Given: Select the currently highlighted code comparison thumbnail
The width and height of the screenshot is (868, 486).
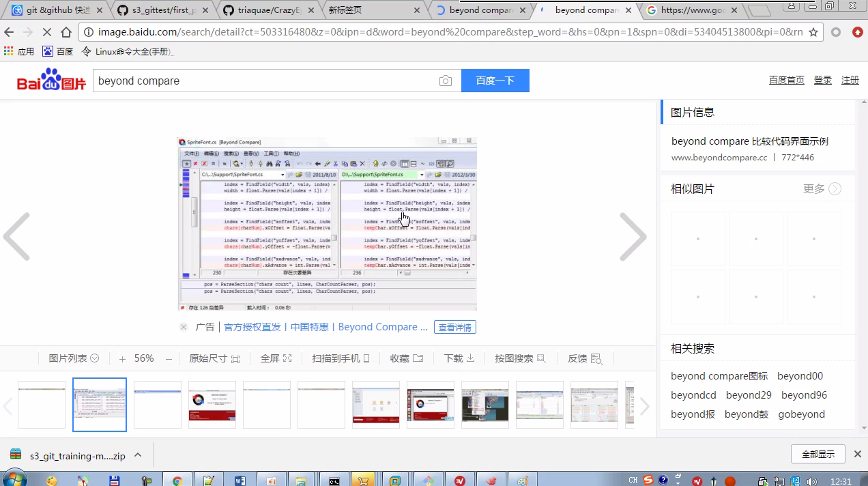Looking at the screenshot, I should coord(100,405).
